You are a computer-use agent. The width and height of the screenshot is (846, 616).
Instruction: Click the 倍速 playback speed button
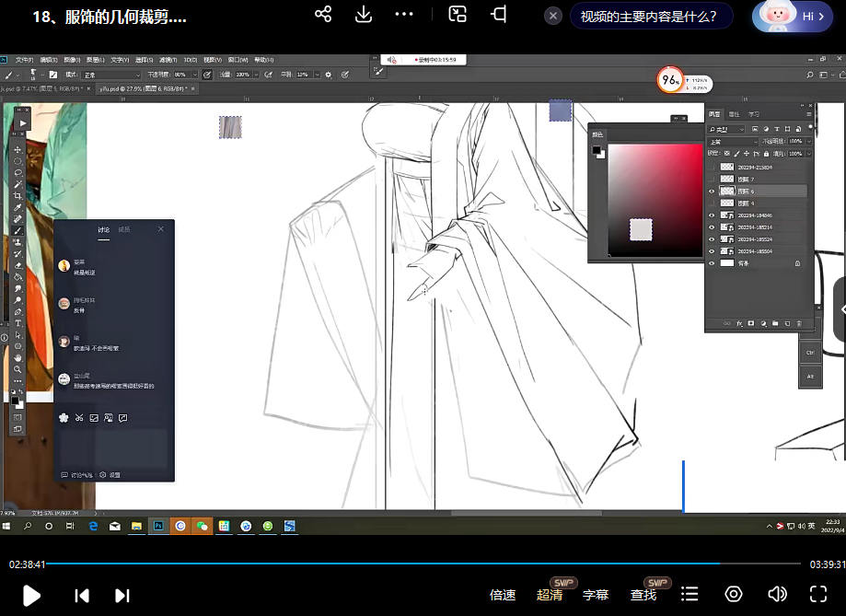[503, 595]
